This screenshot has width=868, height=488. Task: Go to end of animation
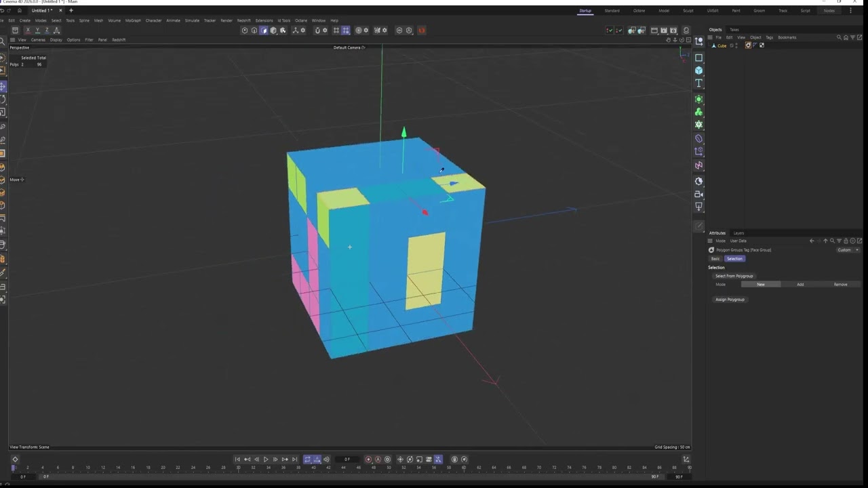294,460
